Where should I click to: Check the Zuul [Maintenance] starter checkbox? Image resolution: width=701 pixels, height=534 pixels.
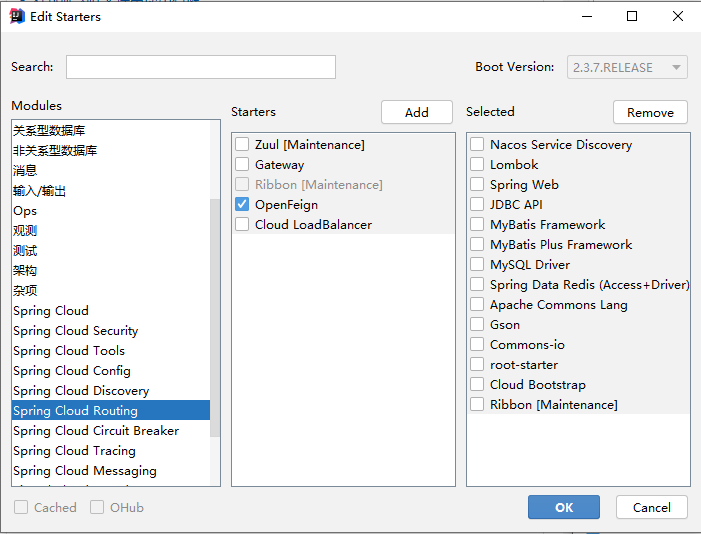(242, 144)
